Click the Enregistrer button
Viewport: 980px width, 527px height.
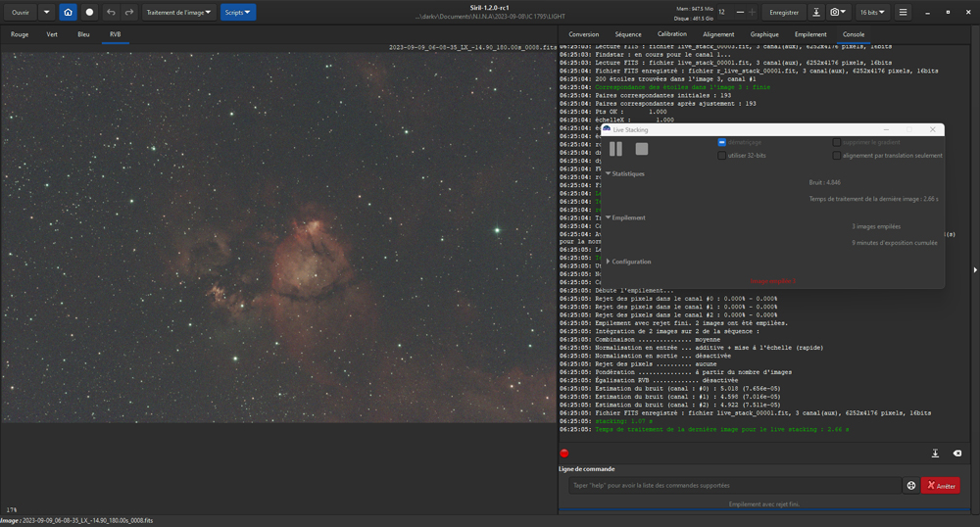click(x=783, y=13)
